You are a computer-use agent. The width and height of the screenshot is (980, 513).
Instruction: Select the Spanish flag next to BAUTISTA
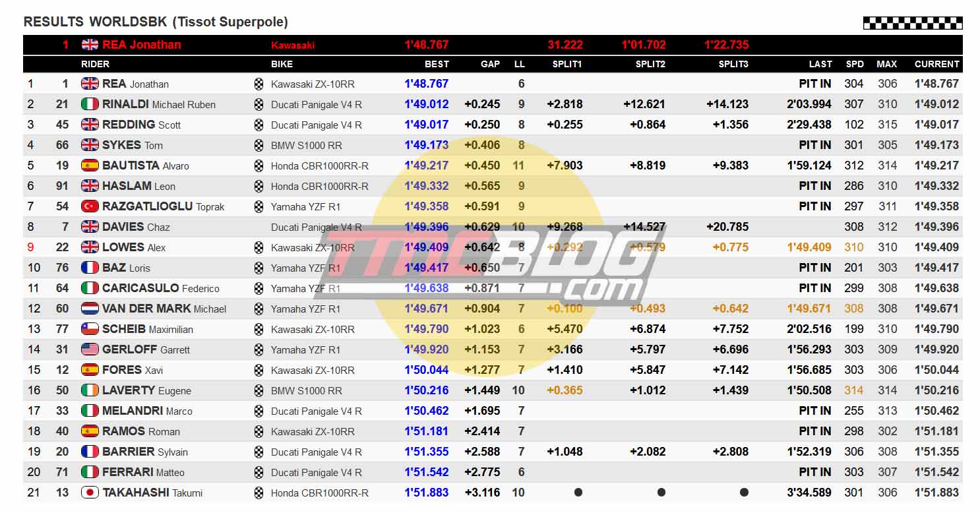(x=90, y=166)
